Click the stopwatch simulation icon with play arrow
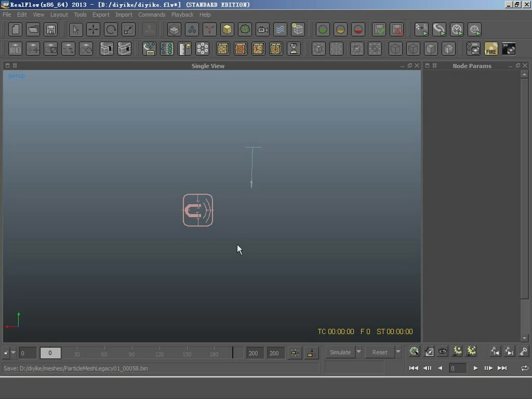532x399 pixels. tap(457, 30)
